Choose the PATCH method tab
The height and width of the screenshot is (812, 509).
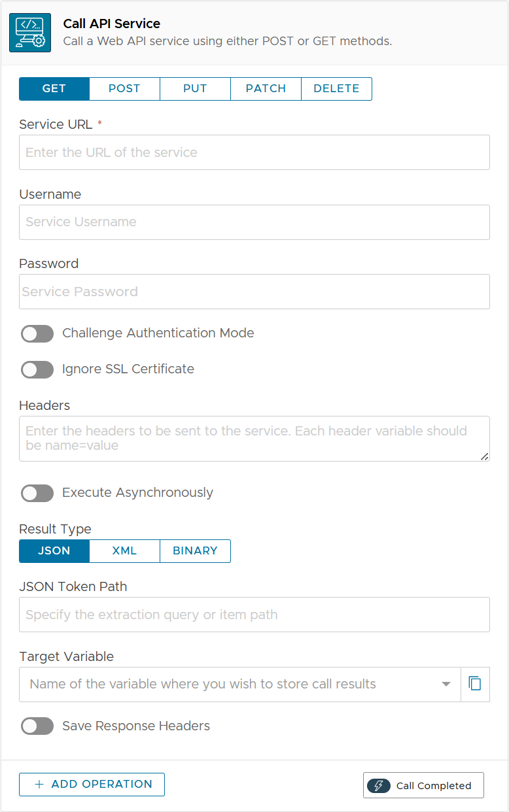click(x=266, y=89)
